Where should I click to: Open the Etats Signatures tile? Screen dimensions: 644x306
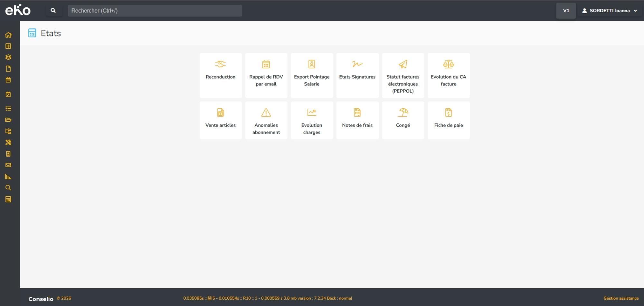357,75
